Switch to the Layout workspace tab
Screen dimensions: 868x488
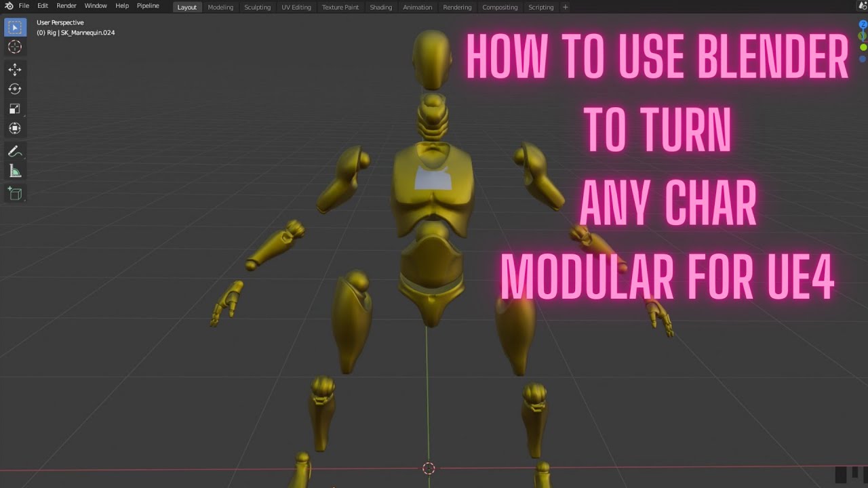coord(187,7)
